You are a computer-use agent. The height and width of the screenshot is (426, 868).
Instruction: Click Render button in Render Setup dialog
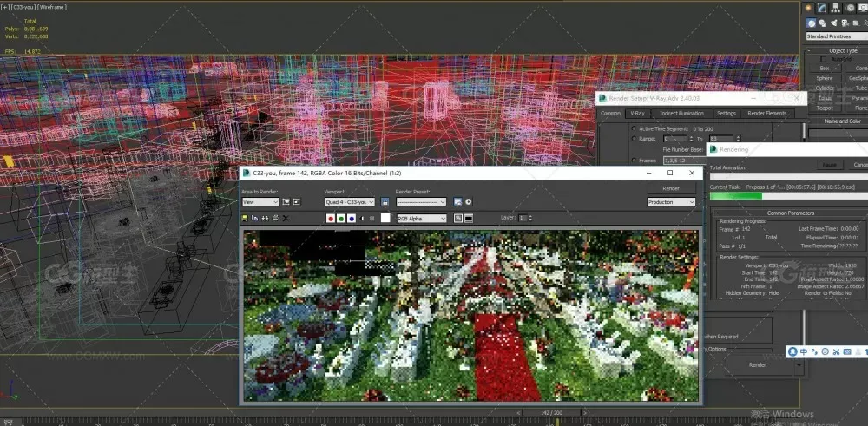click(757, 365)
